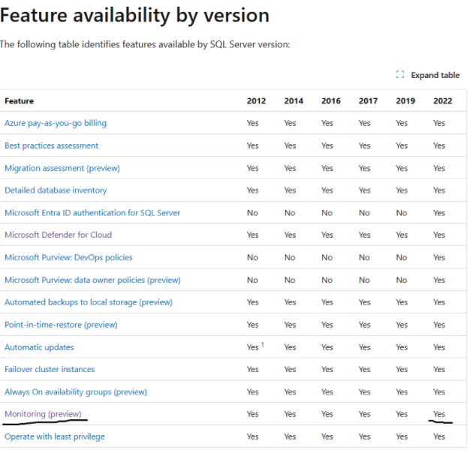
Task: Click 2019 cell for Microsoft Purview: DevOps policies
Action: click(402, 257)
